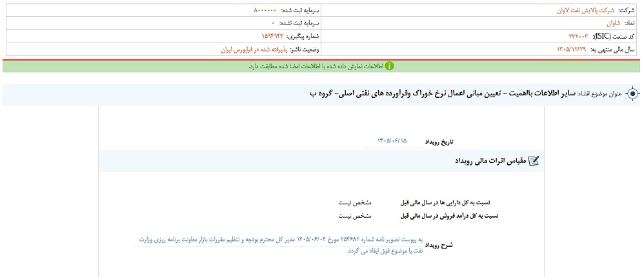Image resolution: width=644 pixels, height=277 pixels.
Task: Click the تاریخ رویداد label
Action: [x=439, y=142]
